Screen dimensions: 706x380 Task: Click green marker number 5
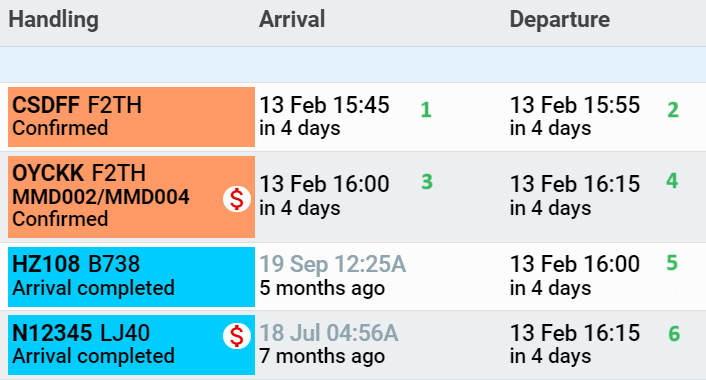[672, 263]
